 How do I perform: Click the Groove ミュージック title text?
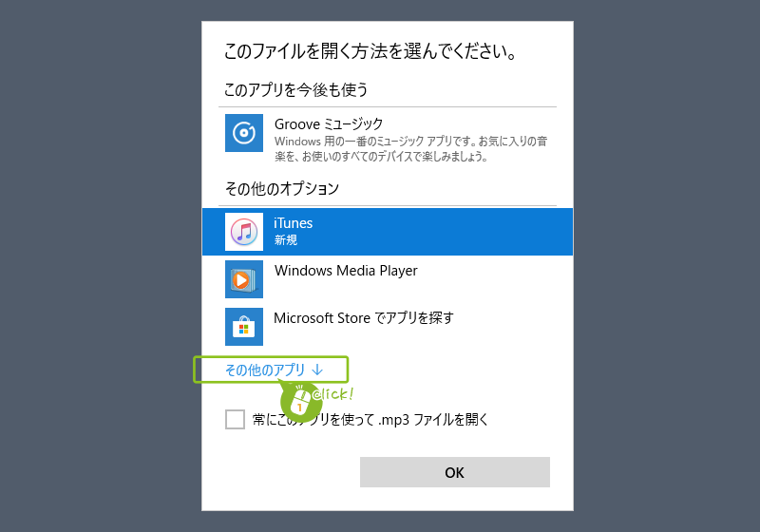coord(329,124)
